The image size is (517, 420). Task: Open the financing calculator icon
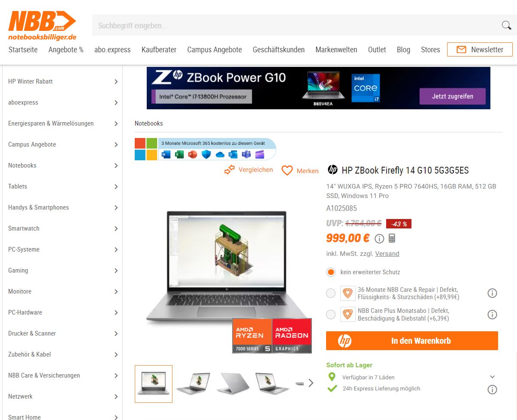click(392, 238)
